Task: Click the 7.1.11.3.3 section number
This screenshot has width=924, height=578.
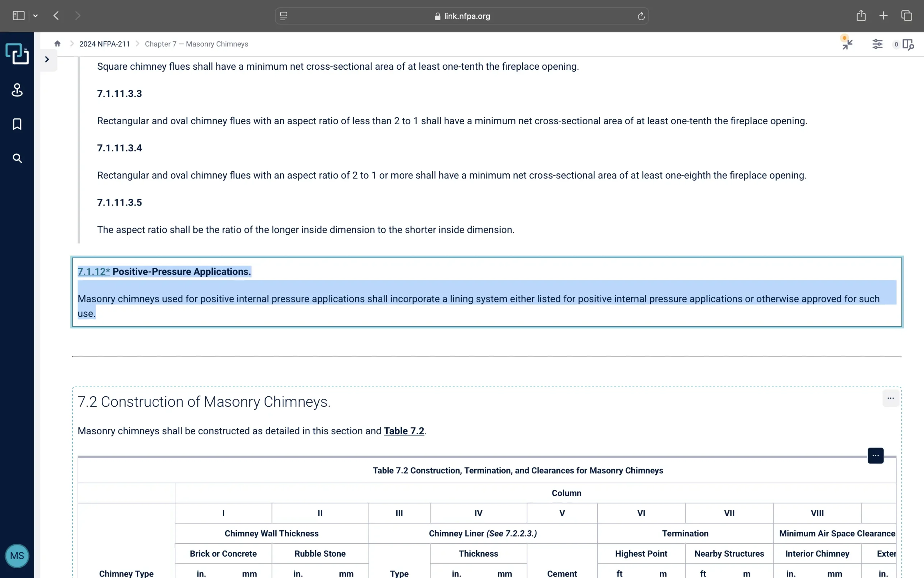Action: click(119, 94)
